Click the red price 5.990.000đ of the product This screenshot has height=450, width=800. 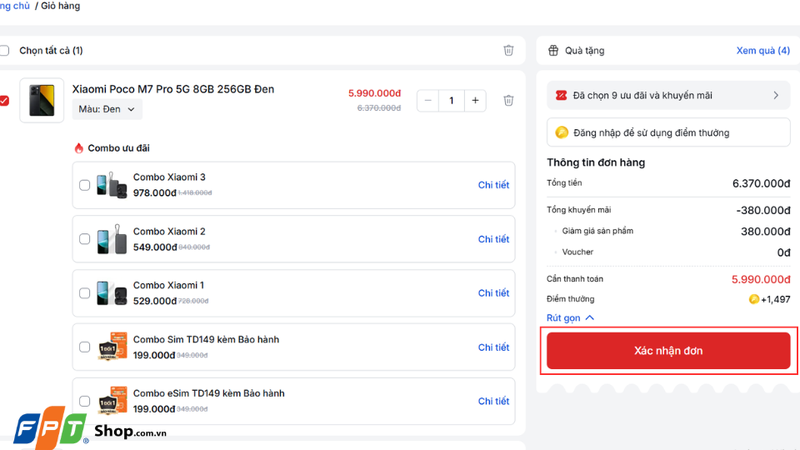pos(374,93)
